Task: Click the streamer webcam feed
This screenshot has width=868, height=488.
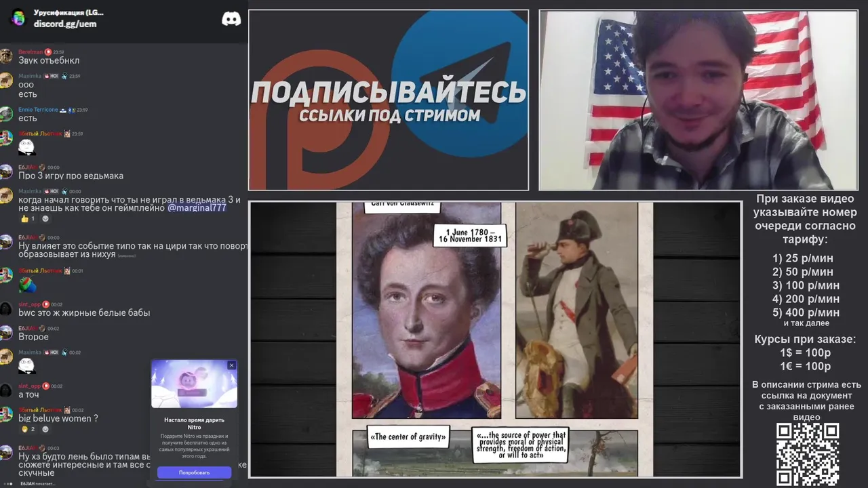Action: tap(698, 100)
